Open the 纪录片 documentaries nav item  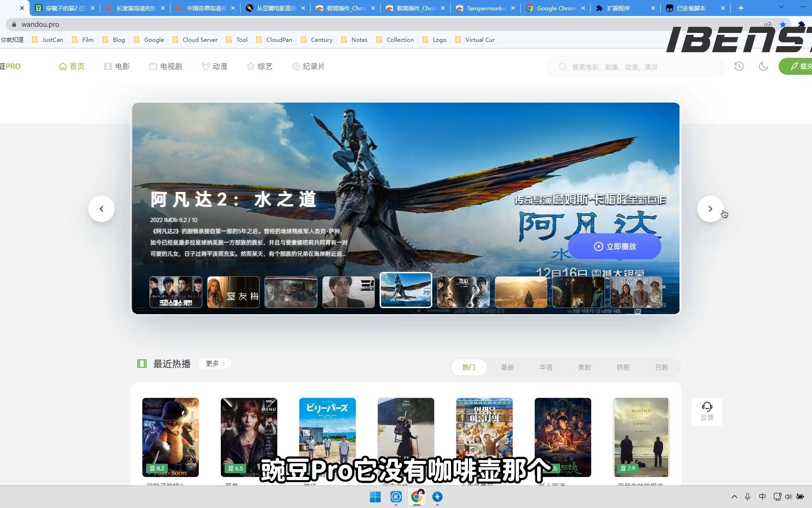[309, 66]
